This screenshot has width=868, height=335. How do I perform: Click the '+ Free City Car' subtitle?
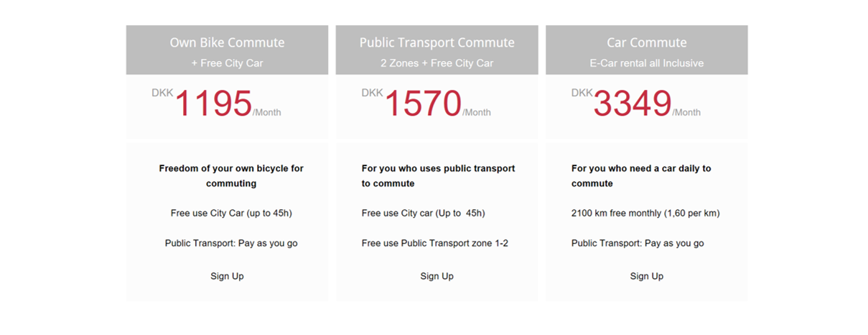[x=227, y=63]
